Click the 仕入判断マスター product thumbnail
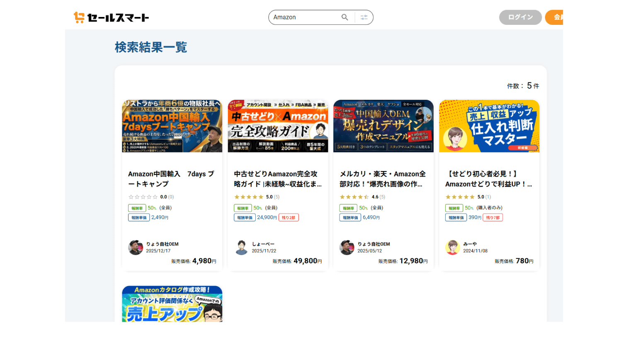 (x=489, y=125)
